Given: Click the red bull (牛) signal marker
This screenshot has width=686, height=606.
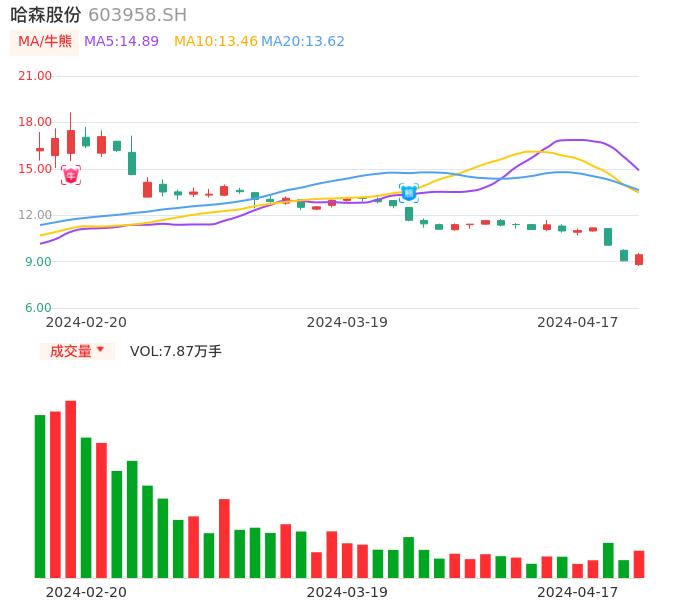Looking at the screenshot, I should [x=71, y=175].
